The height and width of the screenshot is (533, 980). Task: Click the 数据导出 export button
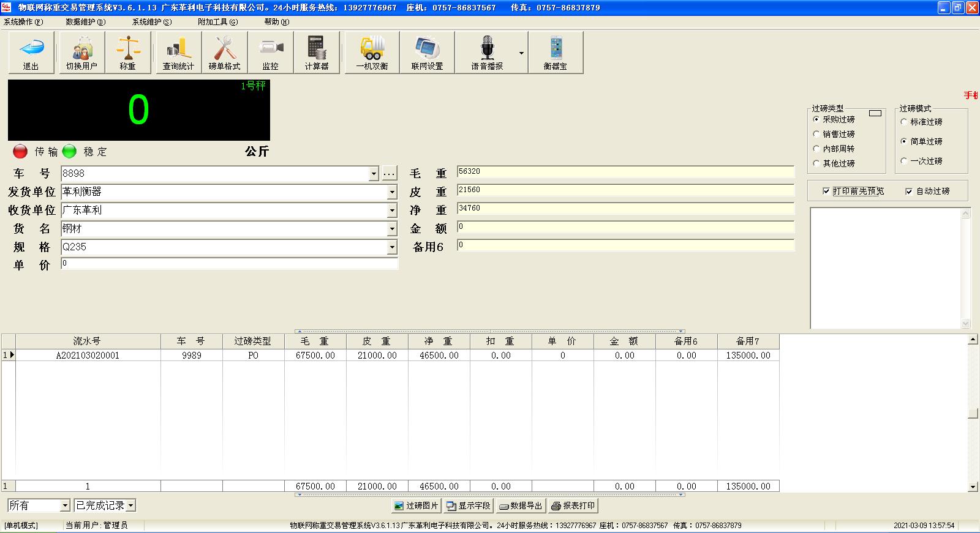tap(521, 505)
